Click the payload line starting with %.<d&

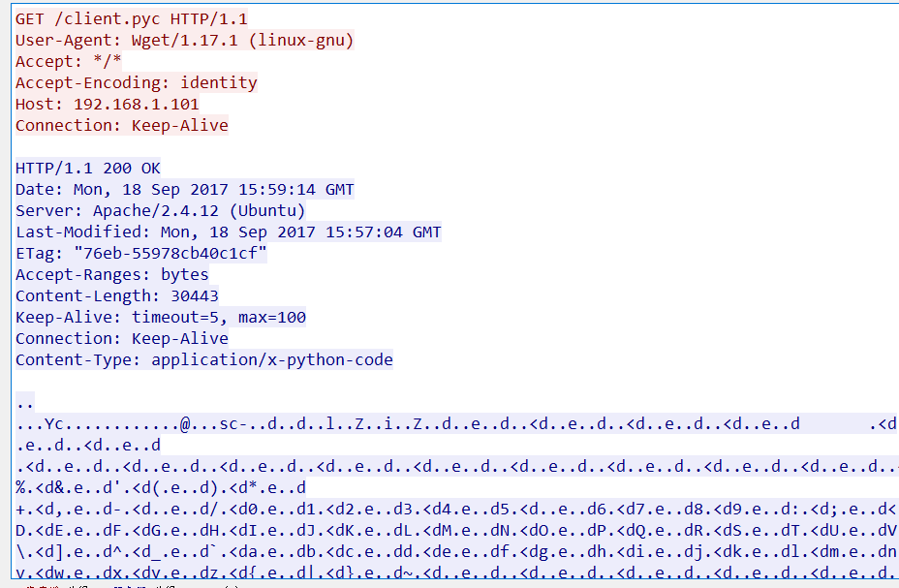tap(160, 487)
